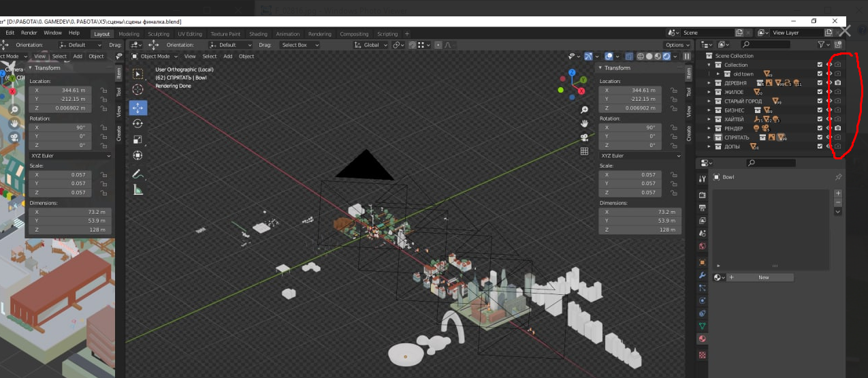
Task: Uncheck the ДЕРЕВНЯ collection checkbox
Action: click(x=820, y=83)
